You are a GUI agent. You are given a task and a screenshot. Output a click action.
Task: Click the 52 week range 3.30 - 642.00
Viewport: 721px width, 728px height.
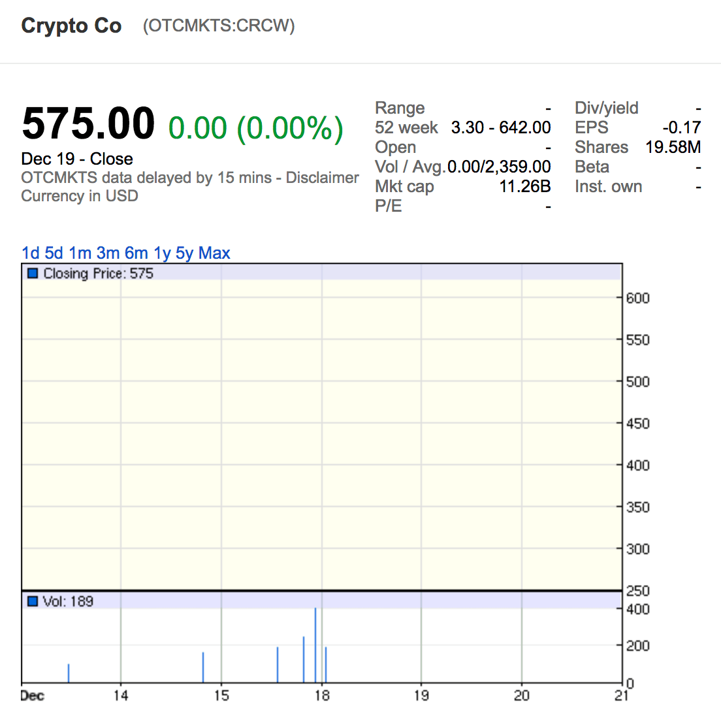(501, 127)
